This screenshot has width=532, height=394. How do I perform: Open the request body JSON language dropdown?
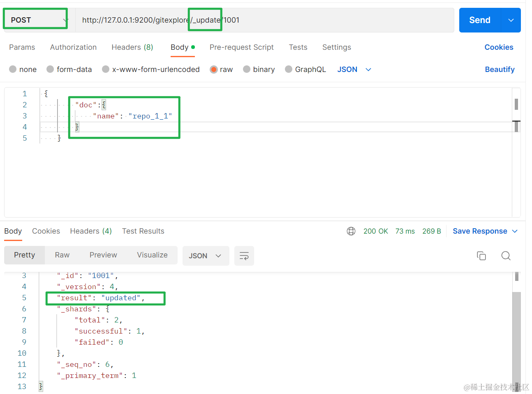(354, 70)
